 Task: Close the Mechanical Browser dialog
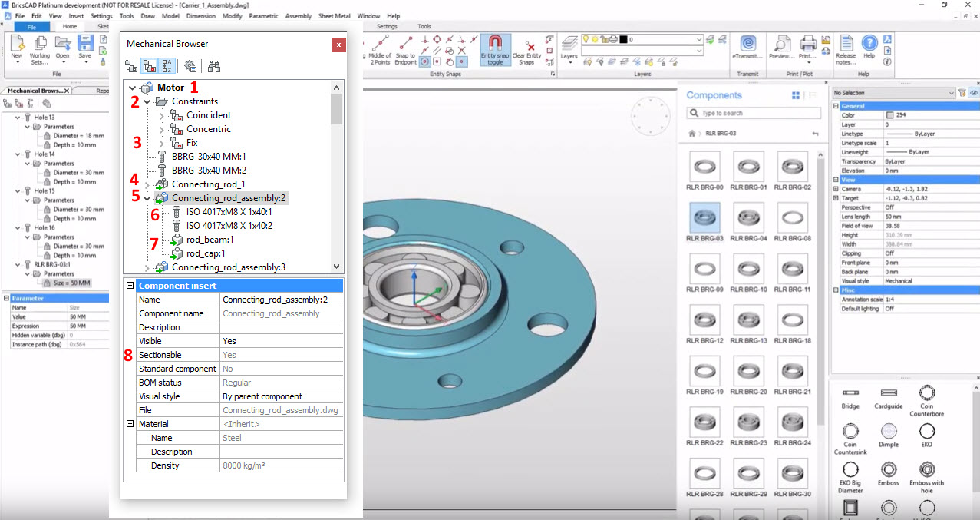(338, 45)
